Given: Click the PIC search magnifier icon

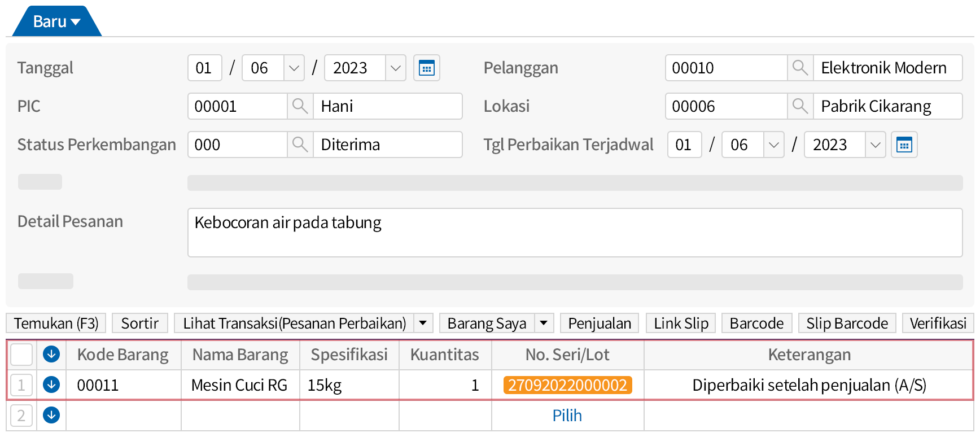Looking at the screenshot, I should (300, 106).
